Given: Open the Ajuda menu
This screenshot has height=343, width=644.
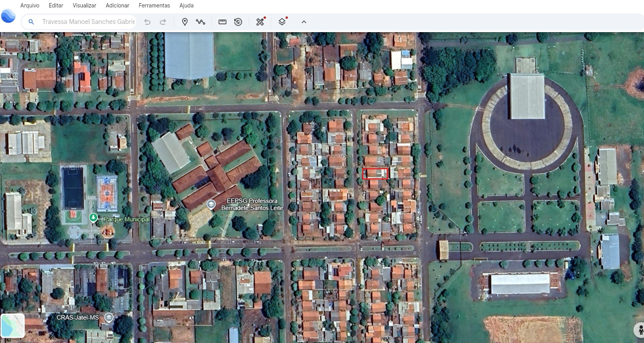Looking at the screenshot, I should point(186,5).
